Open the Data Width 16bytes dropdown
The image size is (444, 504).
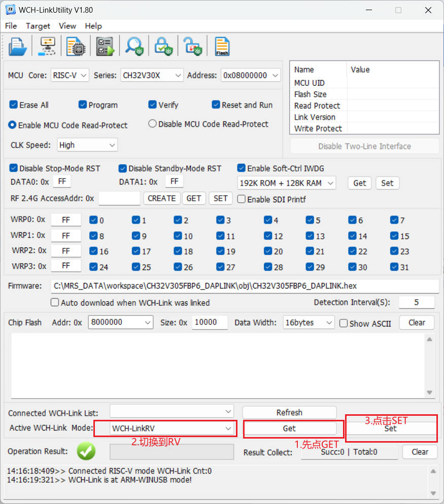[x=309, y=322]
